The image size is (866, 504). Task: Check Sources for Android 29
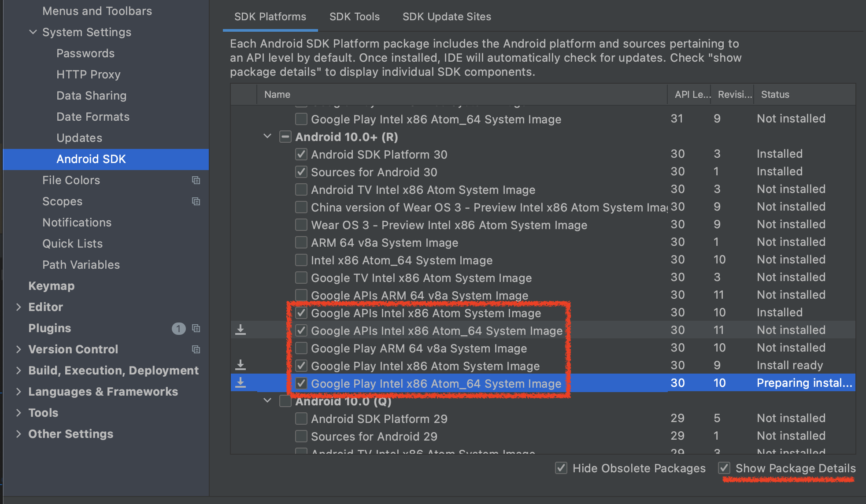pos(301,436)
